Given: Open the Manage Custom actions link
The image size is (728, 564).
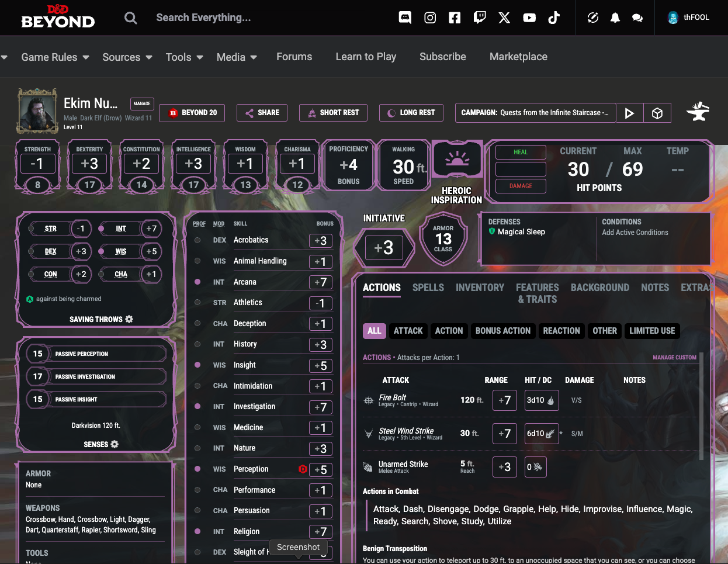Looking at the screenshot, I should [675, 357].
